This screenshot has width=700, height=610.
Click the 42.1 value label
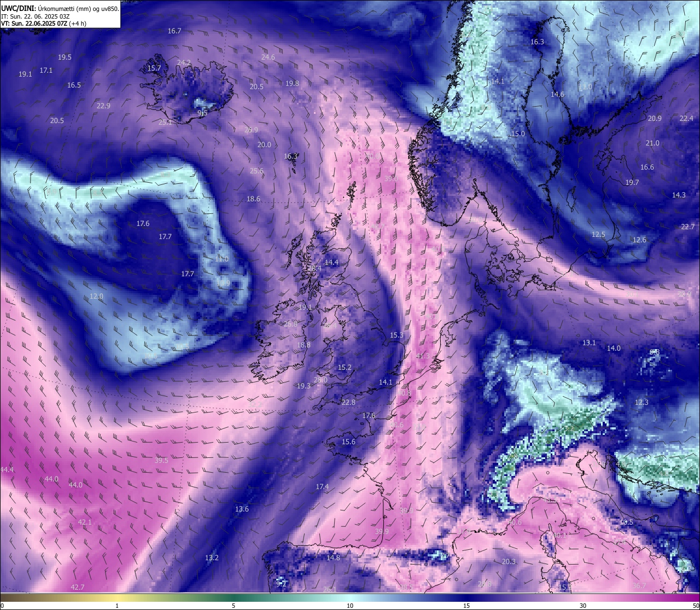pyautogui.click(x=85, y=522)
